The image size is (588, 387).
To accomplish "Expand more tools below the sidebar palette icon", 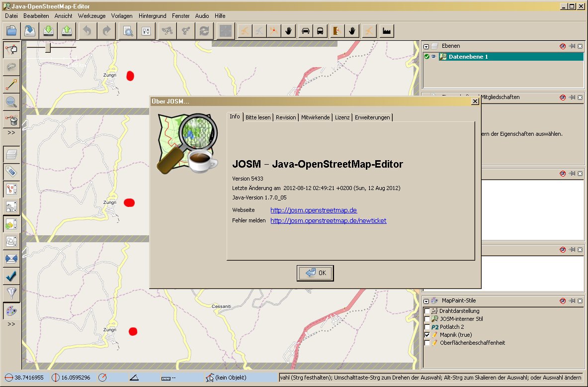I will point(11,324).
